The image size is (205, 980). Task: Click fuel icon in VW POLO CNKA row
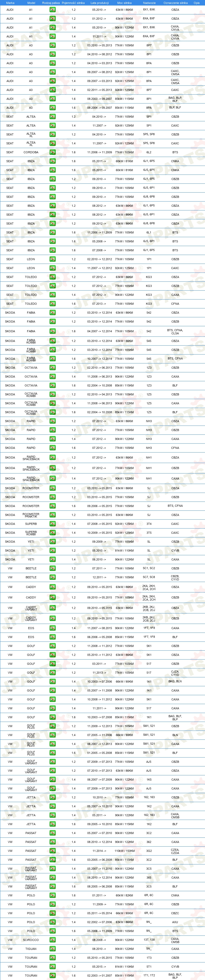[52, 895]
